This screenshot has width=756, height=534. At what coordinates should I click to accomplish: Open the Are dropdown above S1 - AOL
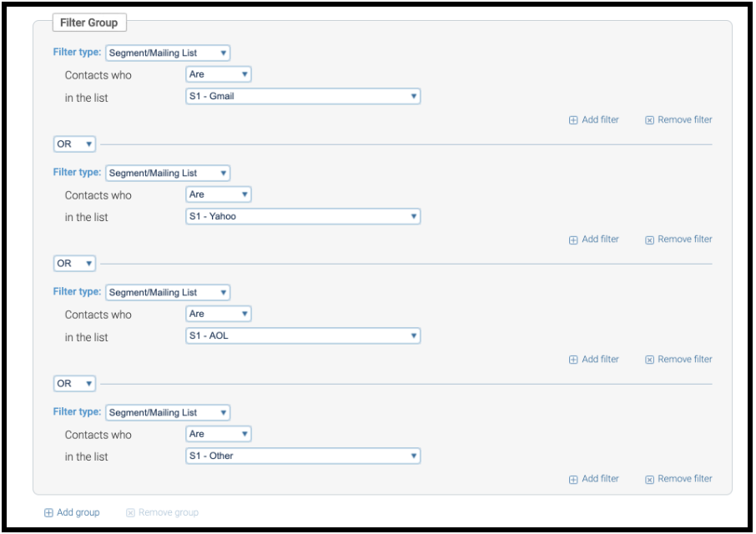click(219, 314)
